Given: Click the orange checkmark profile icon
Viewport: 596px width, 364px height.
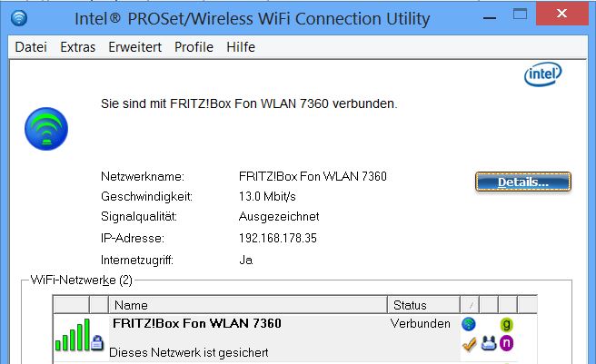Looking at the screenshot, I should 469,344.
